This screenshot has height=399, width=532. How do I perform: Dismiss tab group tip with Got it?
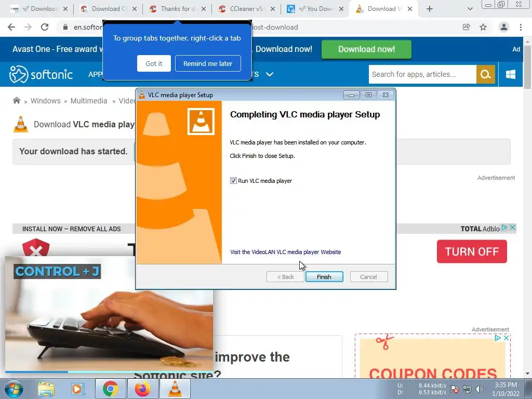click(x=154, y=63)
